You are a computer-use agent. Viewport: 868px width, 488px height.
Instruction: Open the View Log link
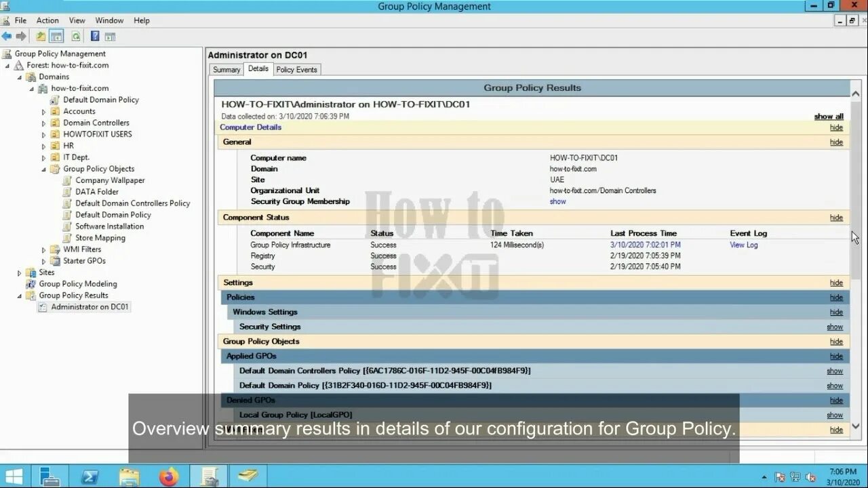coord(743,245)
